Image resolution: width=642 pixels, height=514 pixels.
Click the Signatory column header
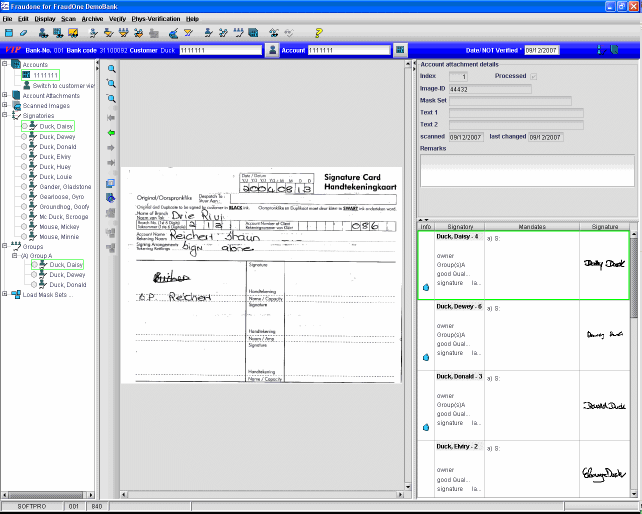pyautogui.click(x=460, y=227)
